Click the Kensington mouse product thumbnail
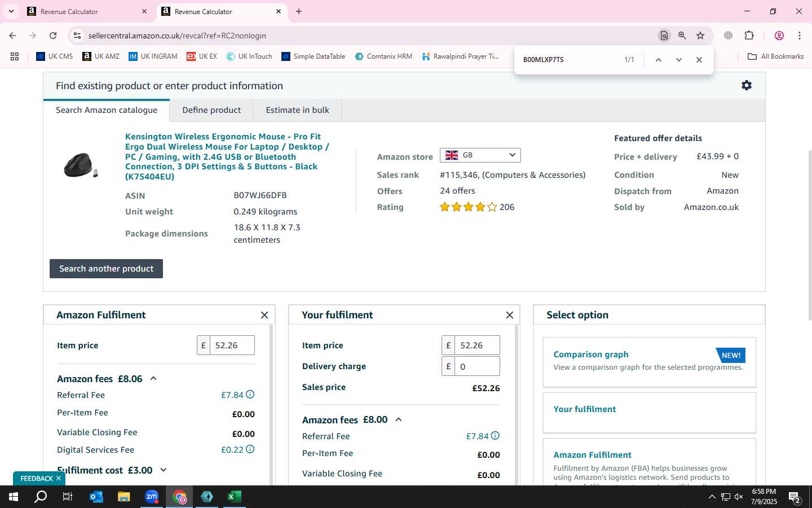 pyautogui.click(x=80, y=165)
